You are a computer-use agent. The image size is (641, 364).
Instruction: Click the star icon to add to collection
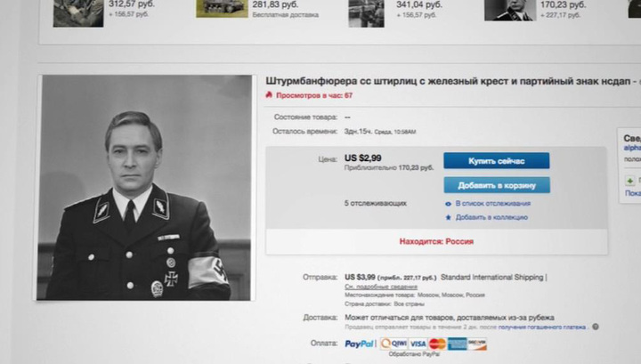click(x=448, y=217)
